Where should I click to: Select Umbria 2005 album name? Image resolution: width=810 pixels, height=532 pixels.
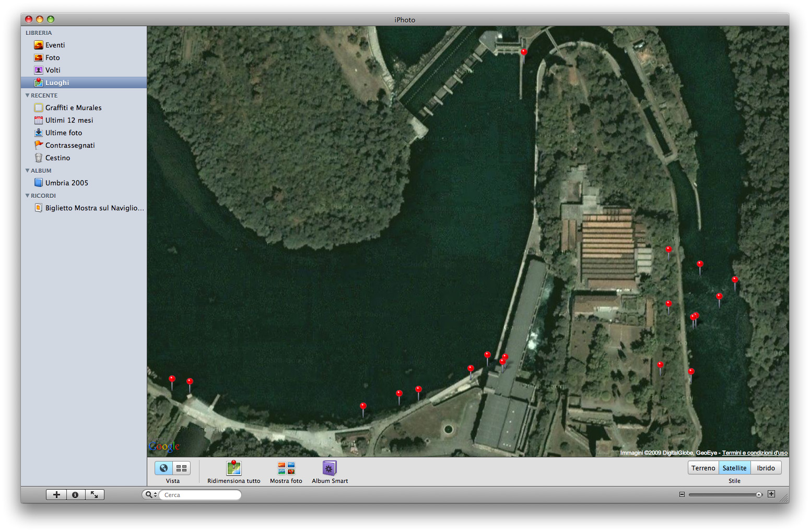67,183
